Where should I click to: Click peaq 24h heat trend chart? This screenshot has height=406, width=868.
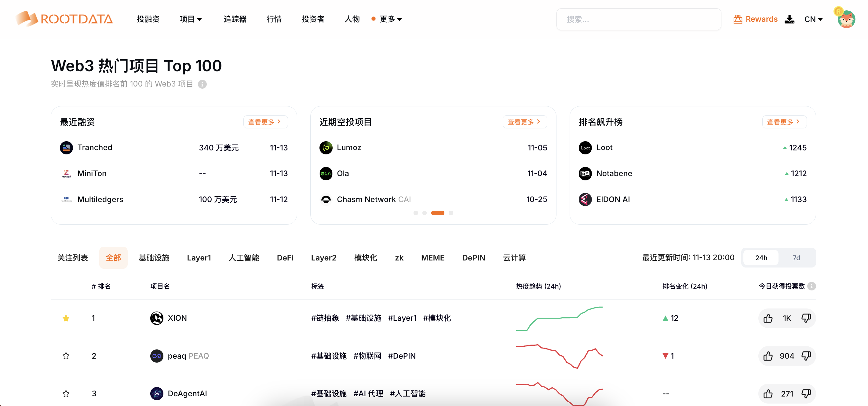click(x=559, y=356)
